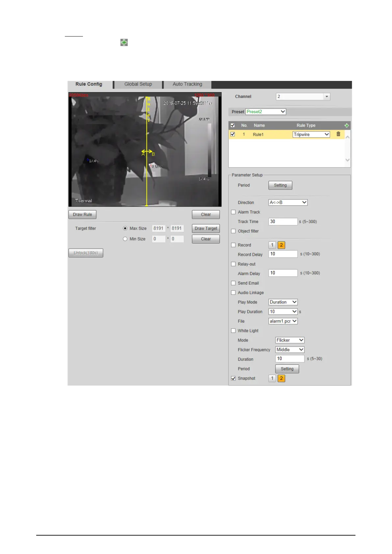Click the Draw Target button
This screenshot has height=554, width=392.
206,228
